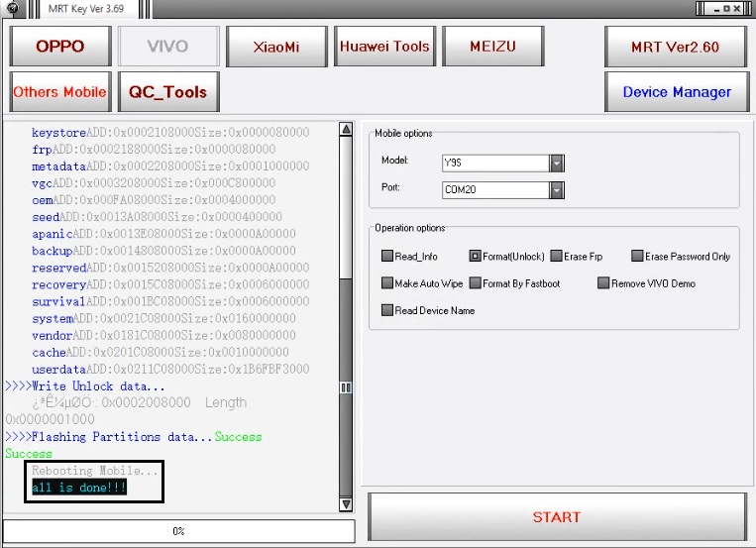Select the VIVO brand button
Image resolution: width=756 pixels, height=548 pixels.
pos(168,47)
